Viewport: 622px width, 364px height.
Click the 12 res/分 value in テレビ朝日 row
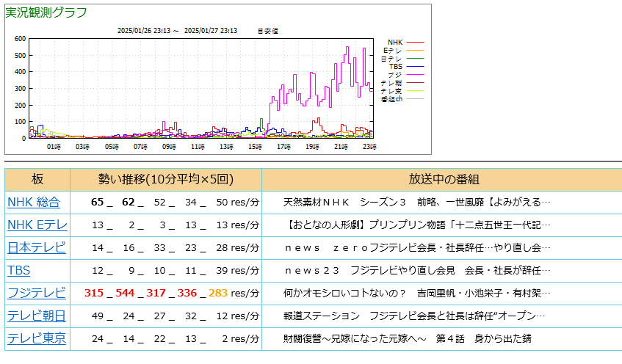tap(237, 316)
